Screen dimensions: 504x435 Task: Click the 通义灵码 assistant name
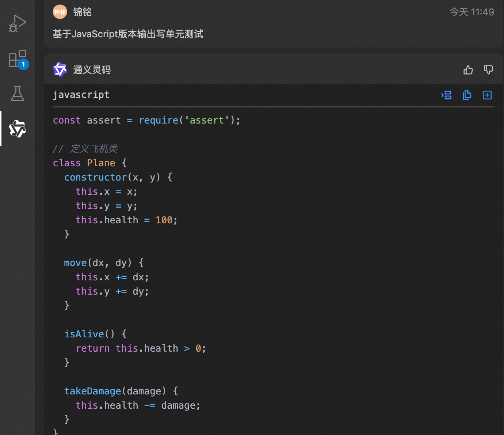pyautogui.click(x=92, y=70)
